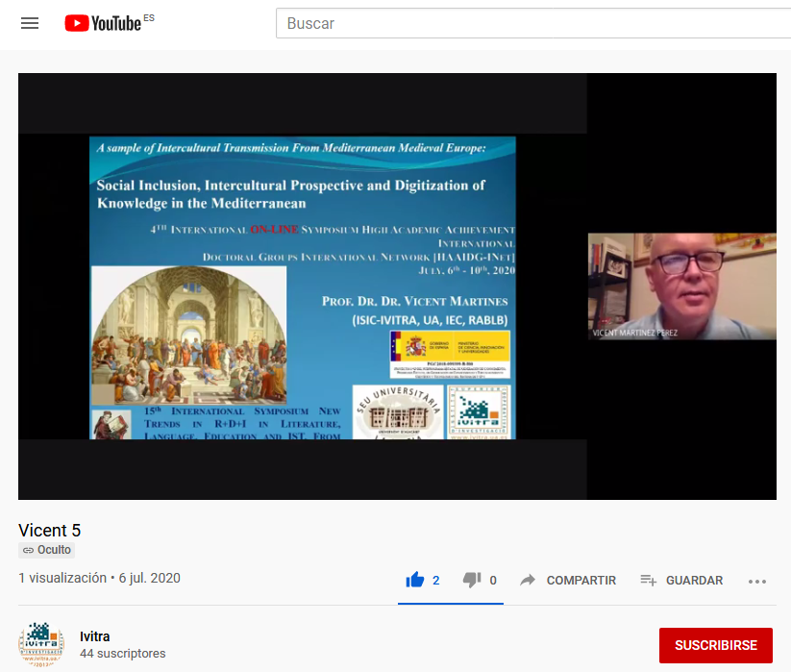Click the Buscar search field

(529, 23)
